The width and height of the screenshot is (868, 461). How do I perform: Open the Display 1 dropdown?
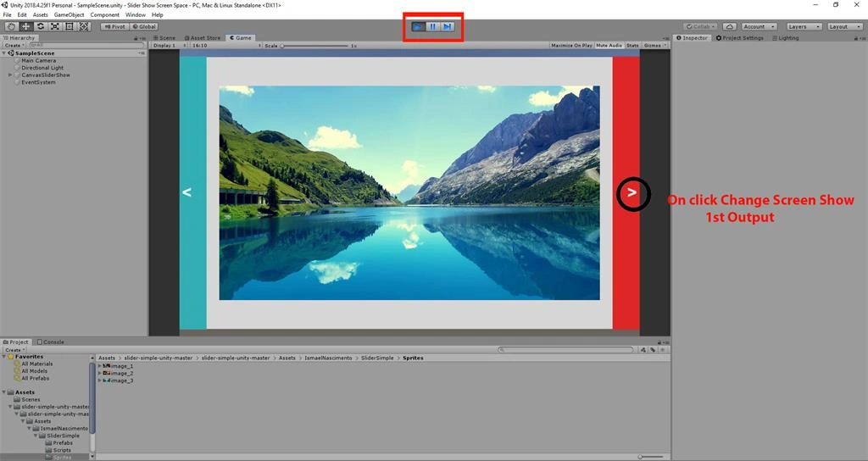click(170, 46)
